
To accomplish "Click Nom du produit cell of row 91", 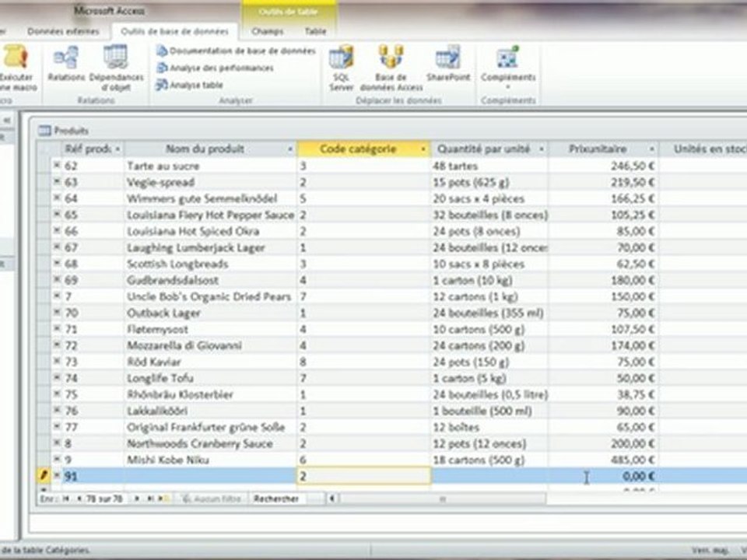I will pyautogui.click(x=210, y=476).
